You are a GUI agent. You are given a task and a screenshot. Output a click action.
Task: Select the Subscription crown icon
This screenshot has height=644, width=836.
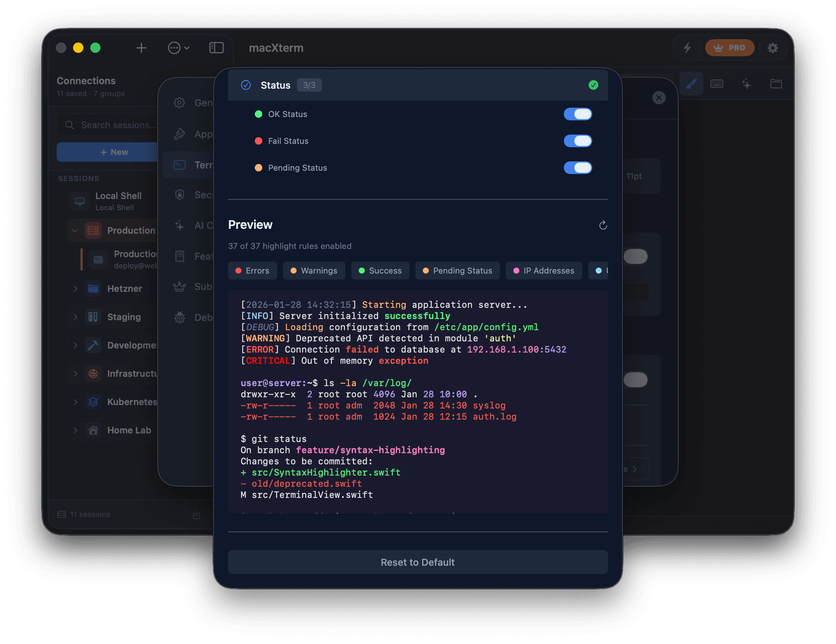click(179, 286)
